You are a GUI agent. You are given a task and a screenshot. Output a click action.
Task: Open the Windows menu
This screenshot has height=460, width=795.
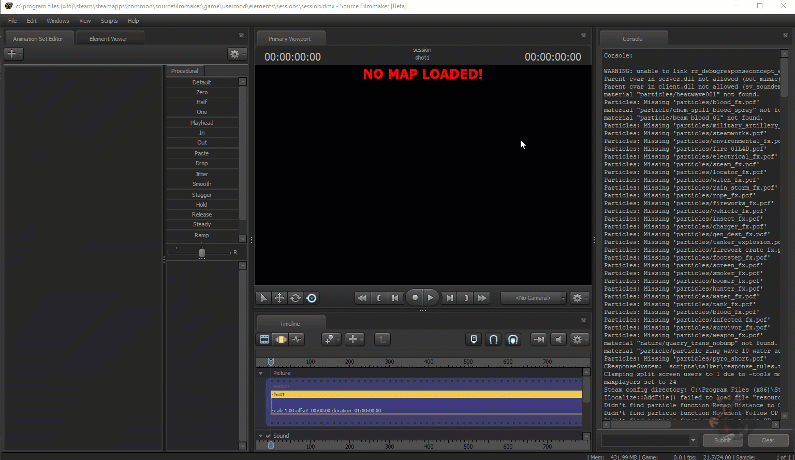[58, 21]
